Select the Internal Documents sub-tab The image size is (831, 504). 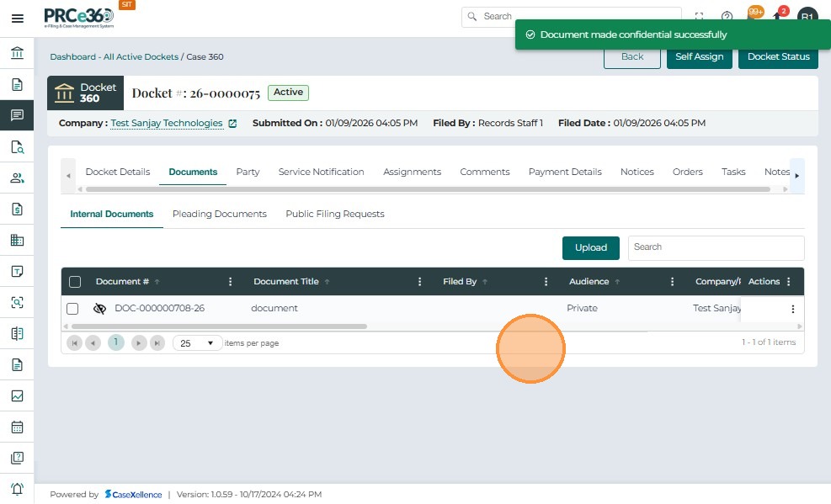click(x=112, y=214)
